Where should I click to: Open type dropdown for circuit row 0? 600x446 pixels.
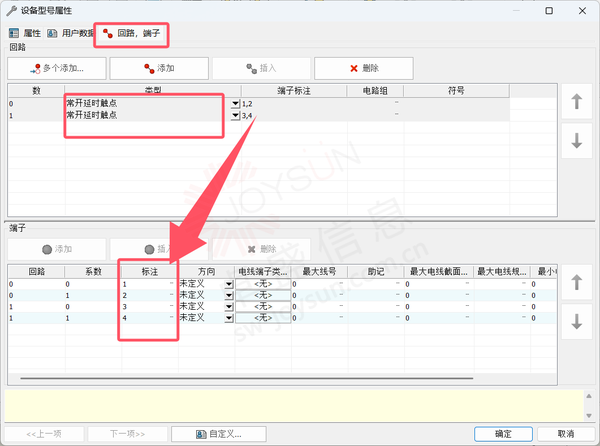click(x=236, y=103)
